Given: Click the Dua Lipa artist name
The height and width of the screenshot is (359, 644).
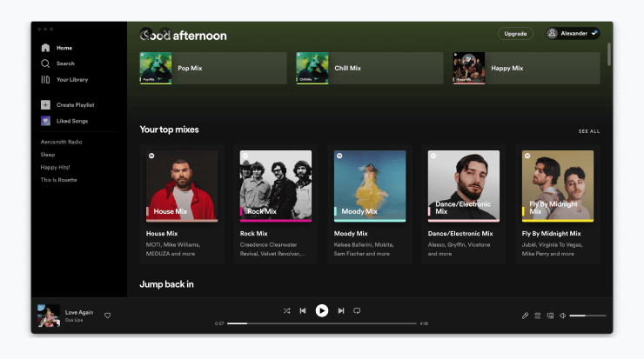Looking at the screenshot, I should [x=74, y=320].
